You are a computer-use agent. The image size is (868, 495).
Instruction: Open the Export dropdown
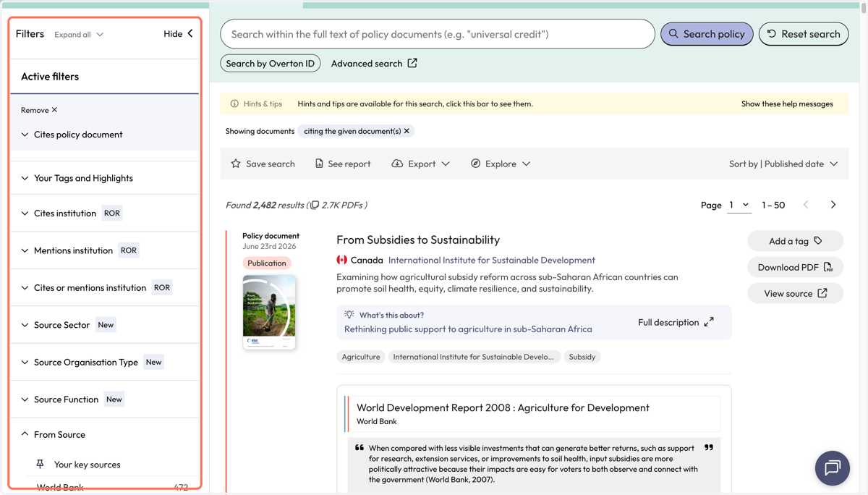click(x=420, y=164)
